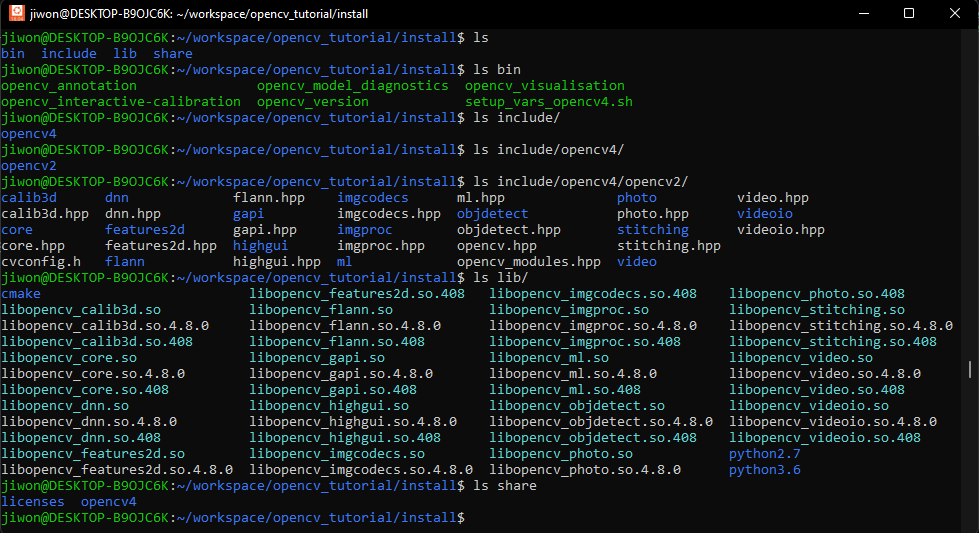Screen dimensions: 979x533
Task: Click 'calib3d.hpp' header file
Action: (x=45, y=213)
